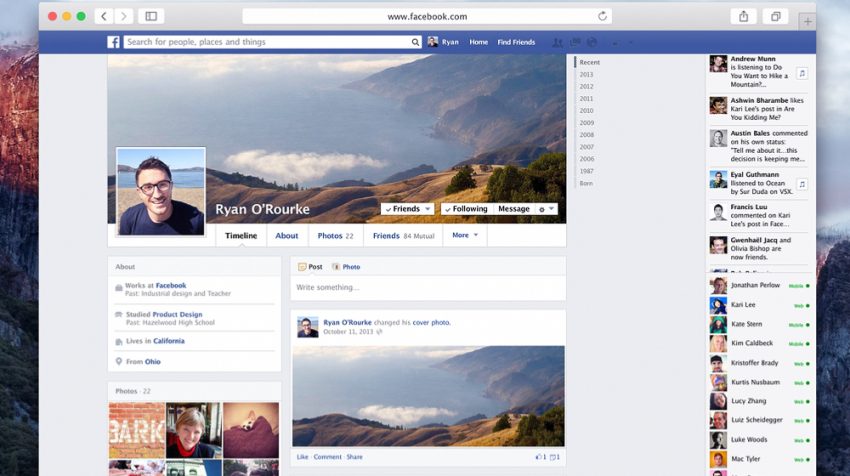
Task: Open gear settings dropdown next to Message
Action: (x=545, y=209)
